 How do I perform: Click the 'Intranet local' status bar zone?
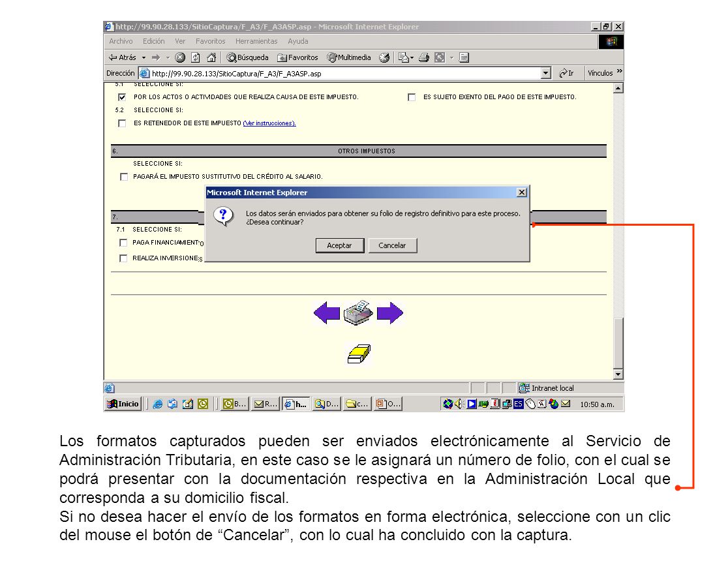569,387
